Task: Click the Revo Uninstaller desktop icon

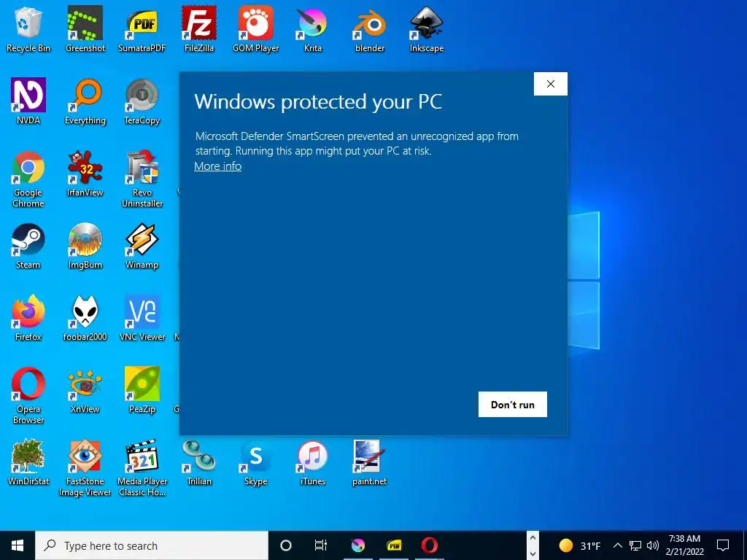Action: (x=142, y=179)
